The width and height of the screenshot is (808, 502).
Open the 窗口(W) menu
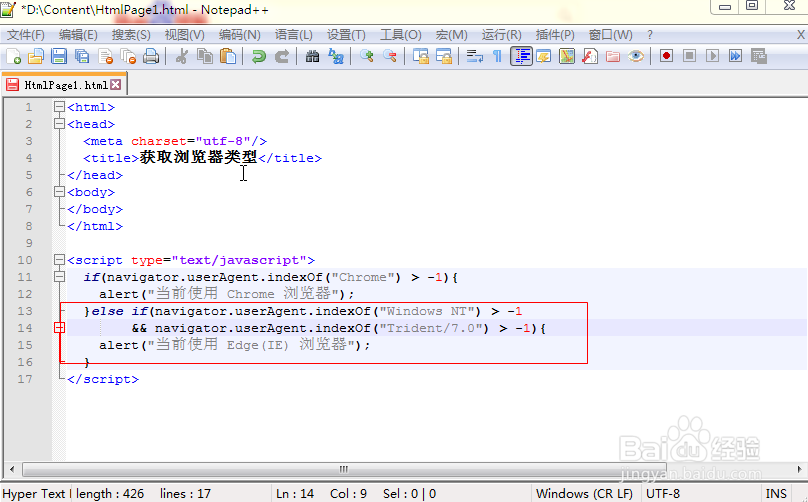click(x=611, y=35)
